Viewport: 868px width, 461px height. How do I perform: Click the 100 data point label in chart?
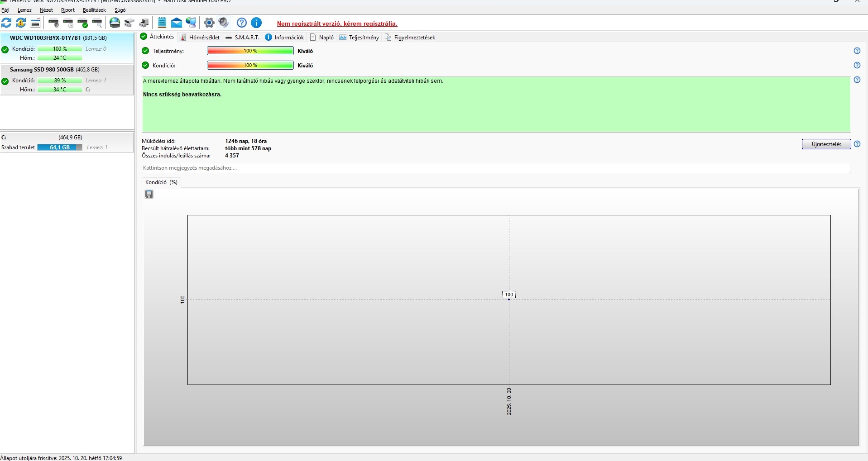[509, 295]
